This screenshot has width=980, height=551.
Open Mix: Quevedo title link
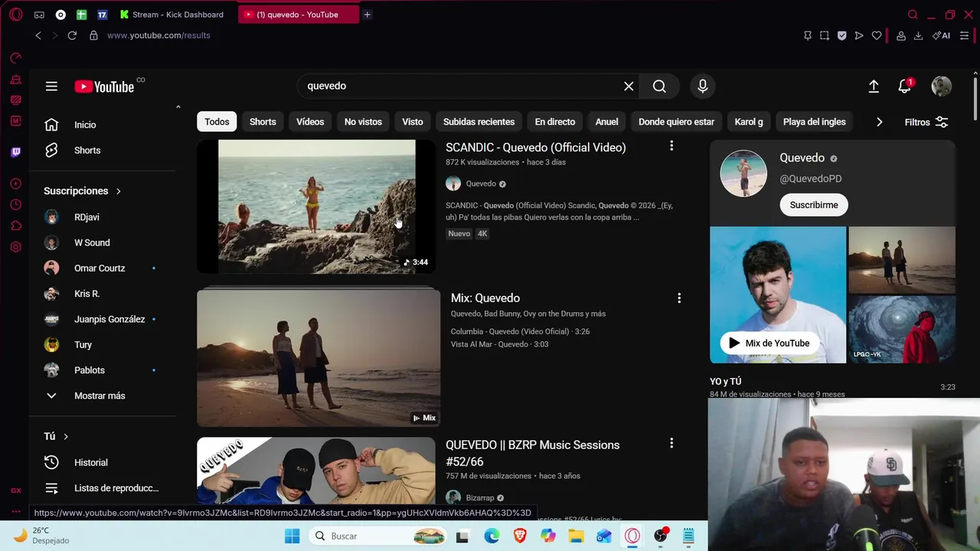[485, 298]
